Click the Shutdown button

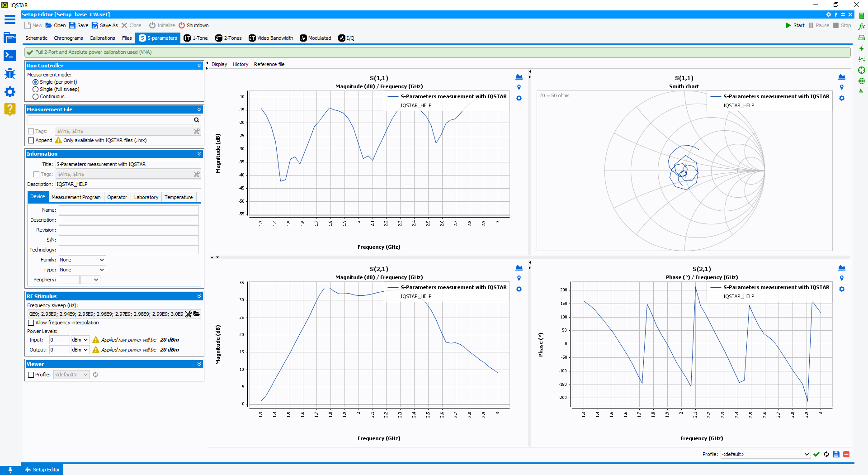pos(193,26)
